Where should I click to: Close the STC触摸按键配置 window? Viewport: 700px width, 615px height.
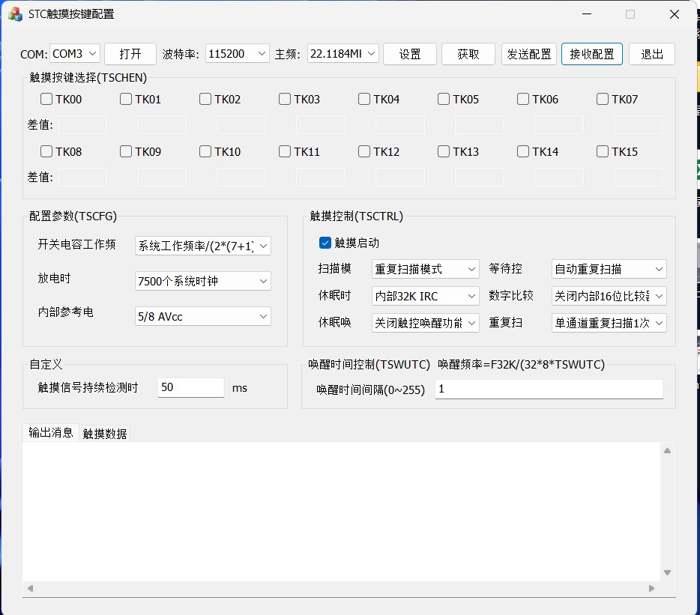674,14
